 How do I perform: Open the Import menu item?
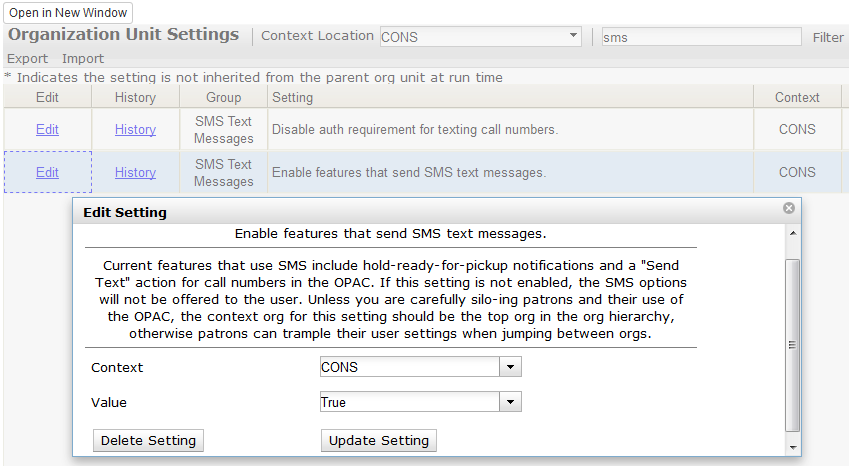tap(83, 58)
